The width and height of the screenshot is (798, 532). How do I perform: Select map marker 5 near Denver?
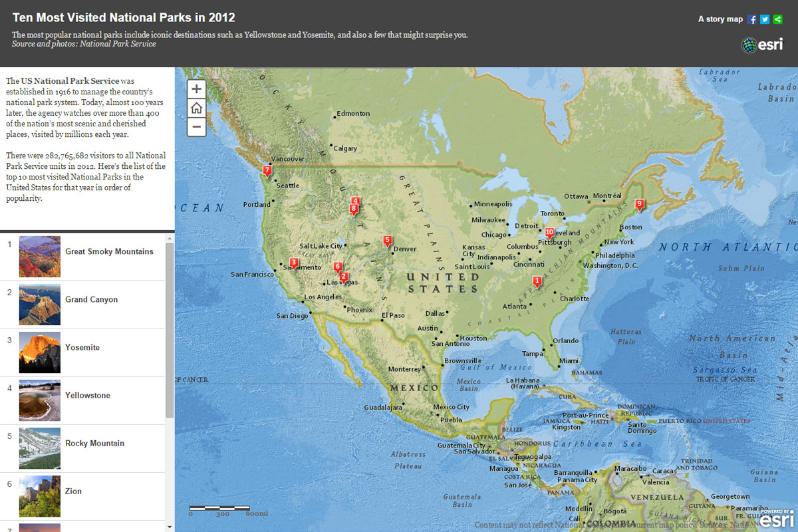[x=387, y=240]
